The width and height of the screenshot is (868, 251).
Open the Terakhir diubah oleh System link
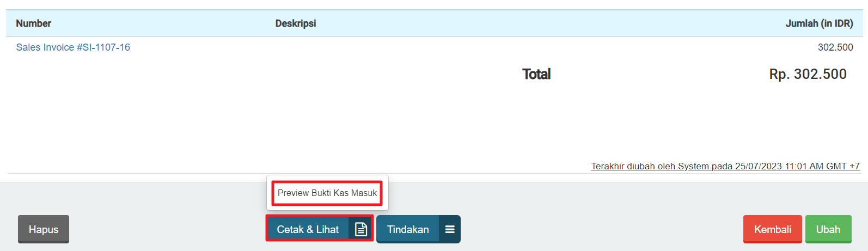[725, 166]
